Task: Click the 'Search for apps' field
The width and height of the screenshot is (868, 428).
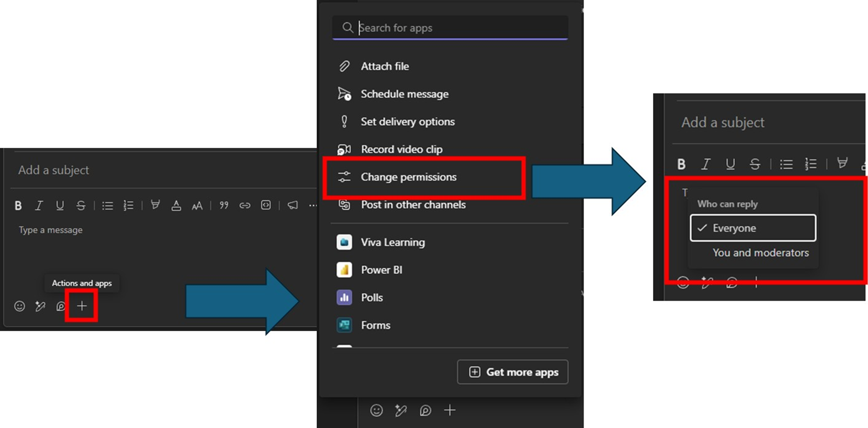Action: 450,28
